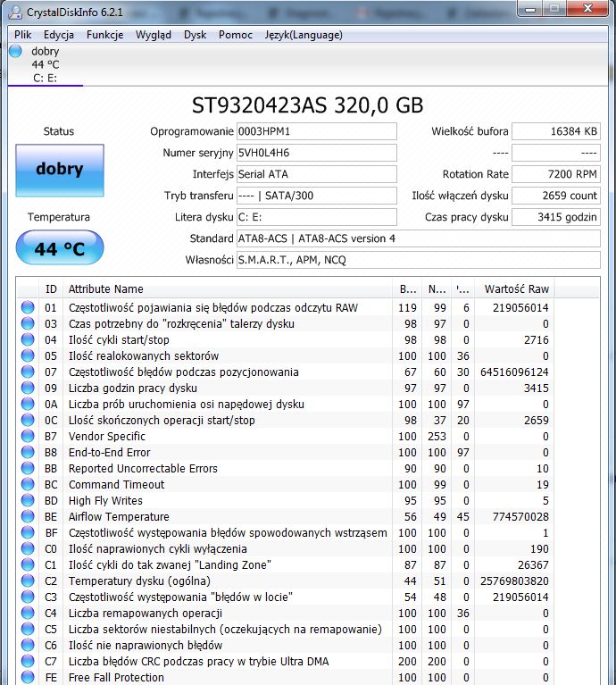Click raw value 25769803820
Screen dimensions: 616x685
514,581
